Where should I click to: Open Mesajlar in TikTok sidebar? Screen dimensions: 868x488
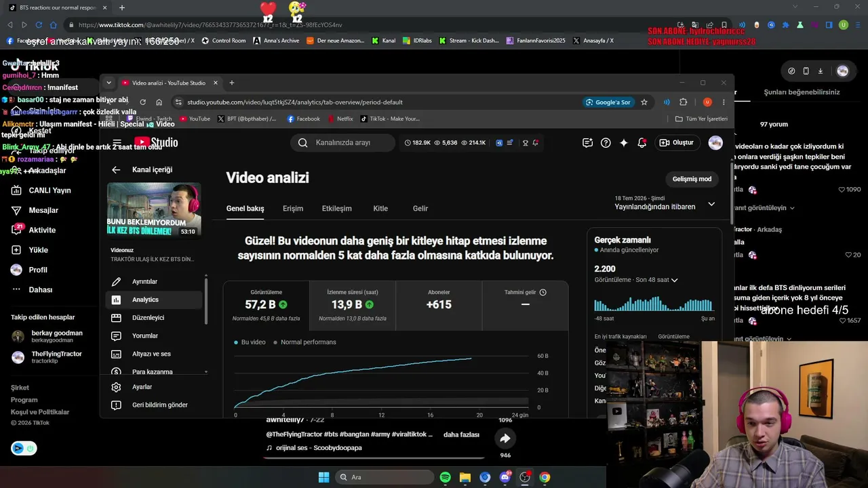tap(35, 210)
